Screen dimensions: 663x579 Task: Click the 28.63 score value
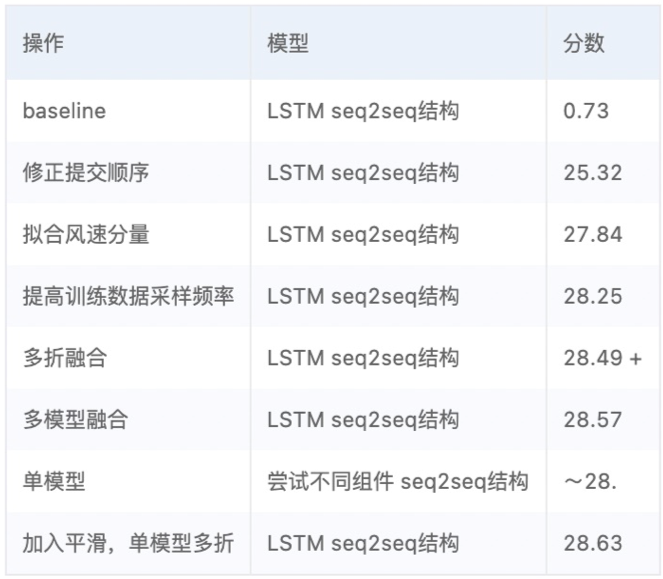point(593,543)
